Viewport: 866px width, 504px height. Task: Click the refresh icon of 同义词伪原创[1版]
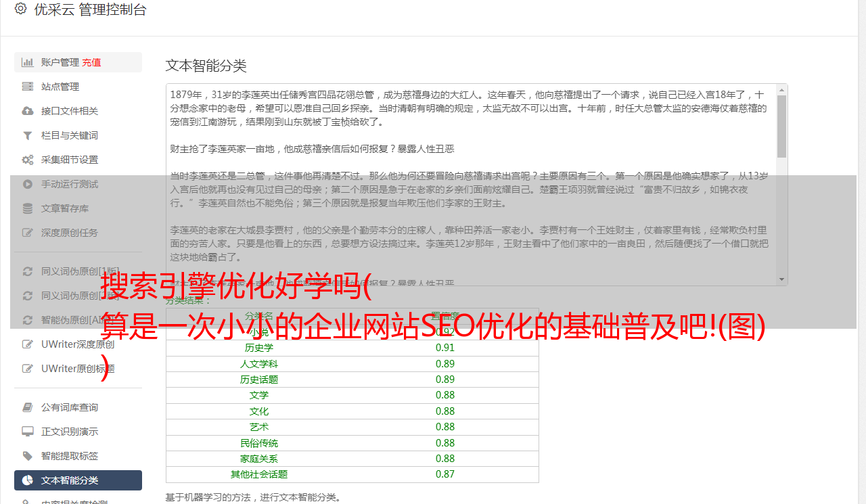click(27, 271)
